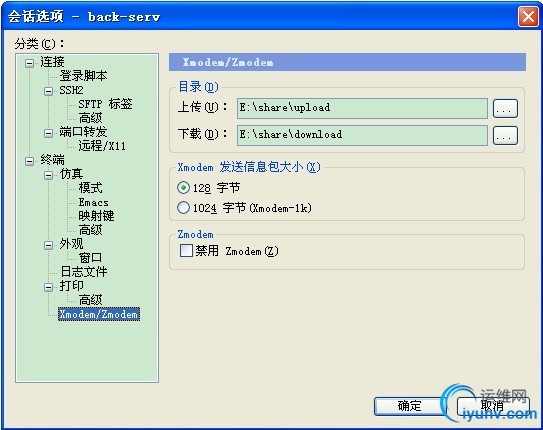Click the 确定 OK button
The width and height of the screenshot is (543, 430).
pyautogui.click(x=409, y=406)
